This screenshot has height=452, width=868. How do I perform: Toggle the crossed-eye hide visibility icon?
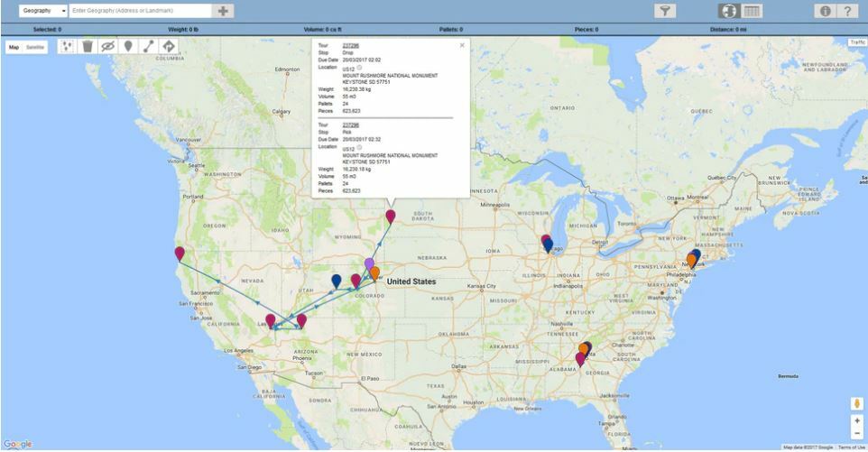point(107,46)
